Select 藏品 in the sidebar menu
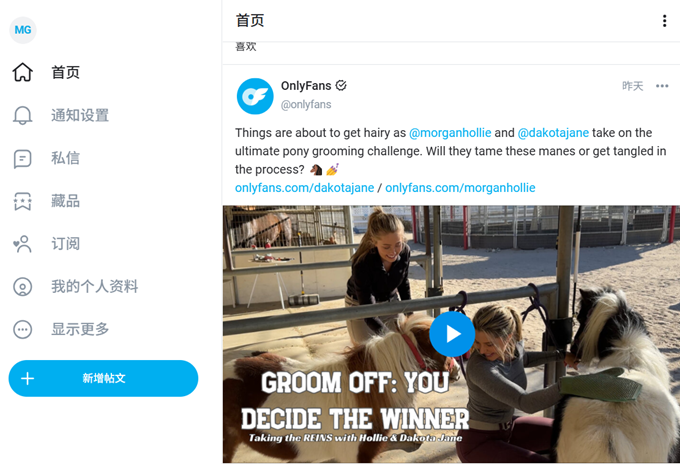 pos(65,201)
